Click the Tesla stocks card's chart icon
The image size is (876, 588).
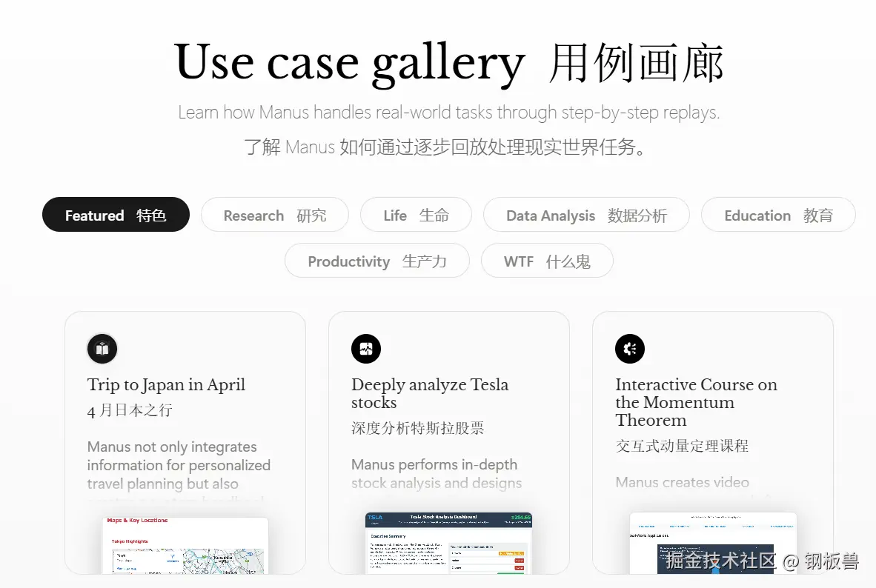366,349
